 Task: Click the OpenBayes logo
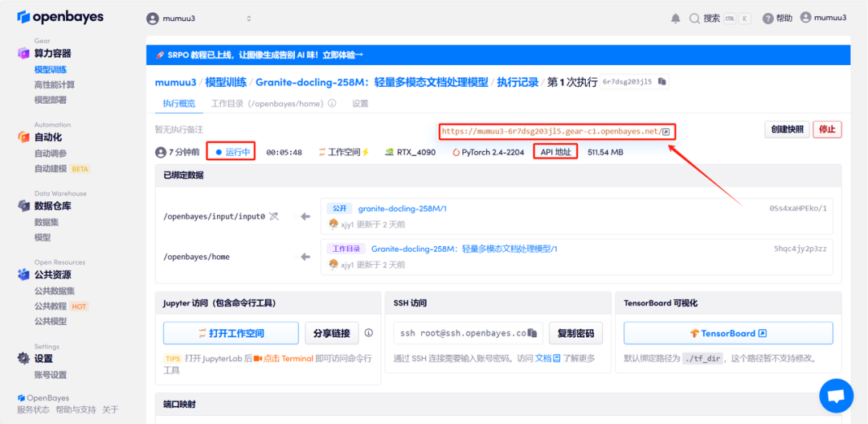click(59, 17)
